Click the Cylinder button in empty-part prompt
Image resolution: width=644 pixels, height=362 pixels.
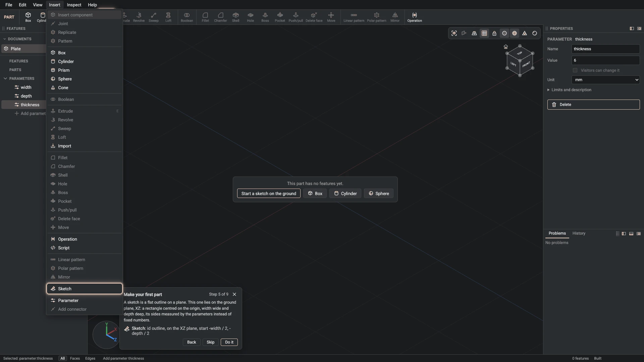pyautogui.click(x=345, y=193)
